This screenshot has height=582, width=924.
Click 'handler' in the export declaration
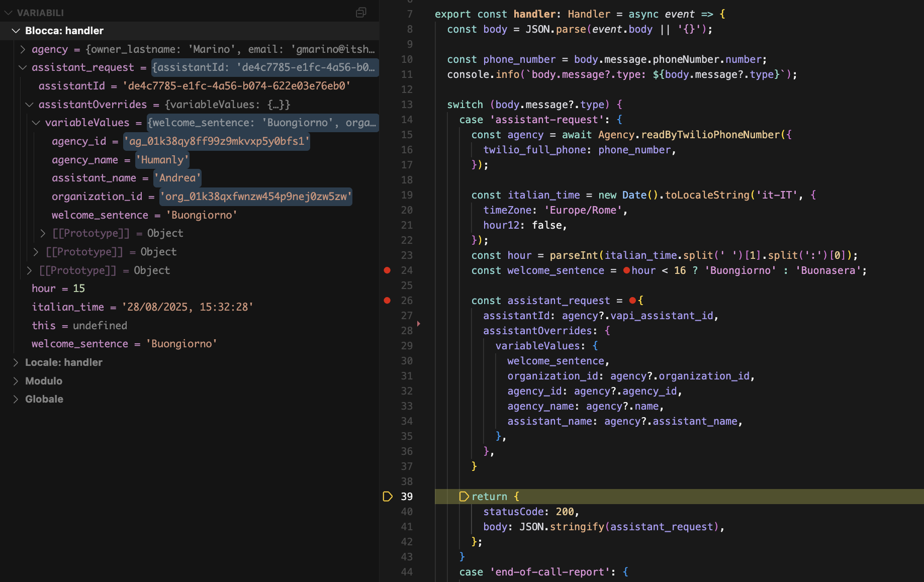tap(534, 14)
